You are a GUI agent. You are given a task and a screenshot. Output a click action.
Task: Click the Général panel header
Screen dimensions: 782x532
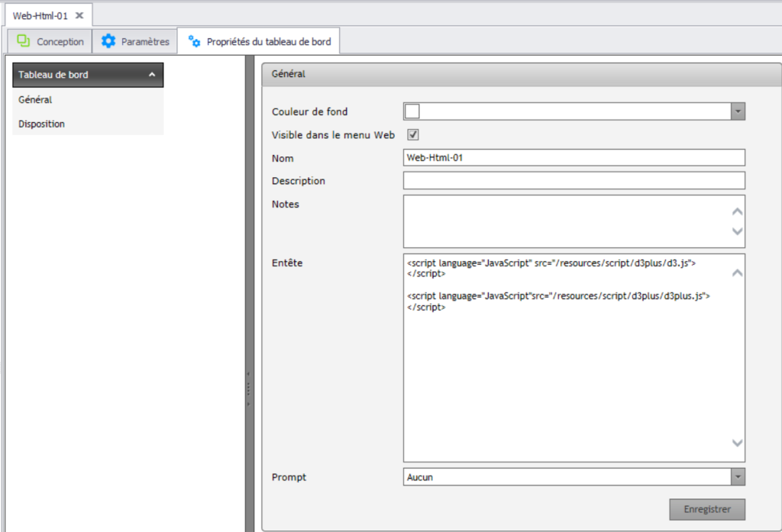[522, 74]
